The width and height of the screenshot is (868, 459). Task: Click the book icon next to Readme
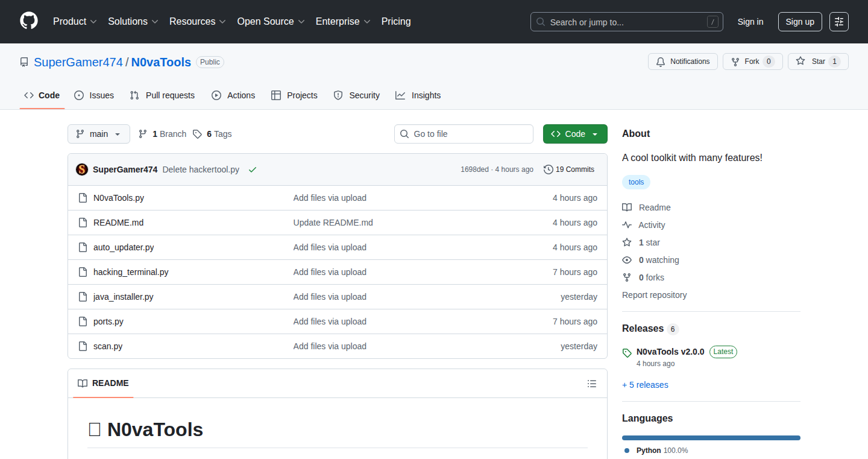tap(627, 207)
